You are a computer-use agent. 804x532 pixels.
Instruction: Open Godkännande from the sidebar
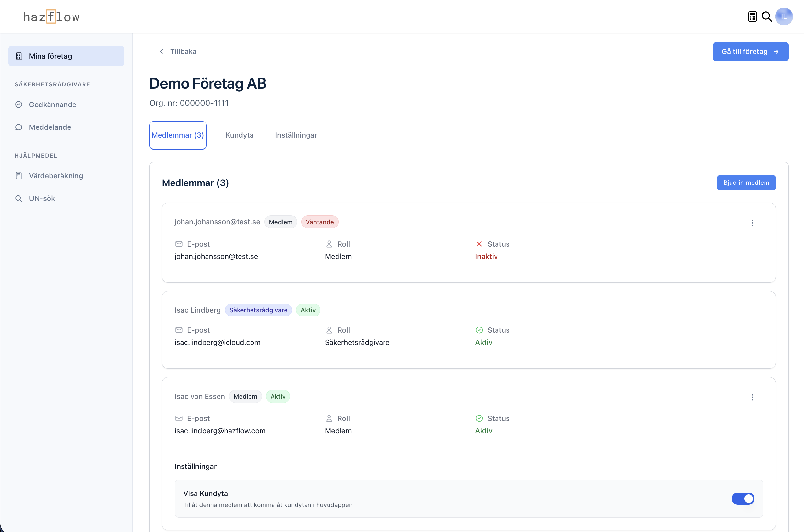[x=52, y=105]
